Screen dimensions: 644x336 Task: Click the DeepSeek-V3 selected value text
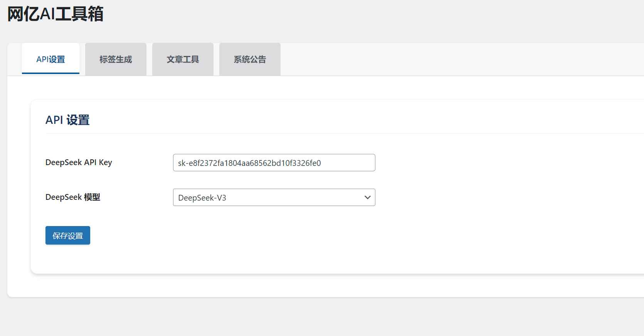pos(202,198)
